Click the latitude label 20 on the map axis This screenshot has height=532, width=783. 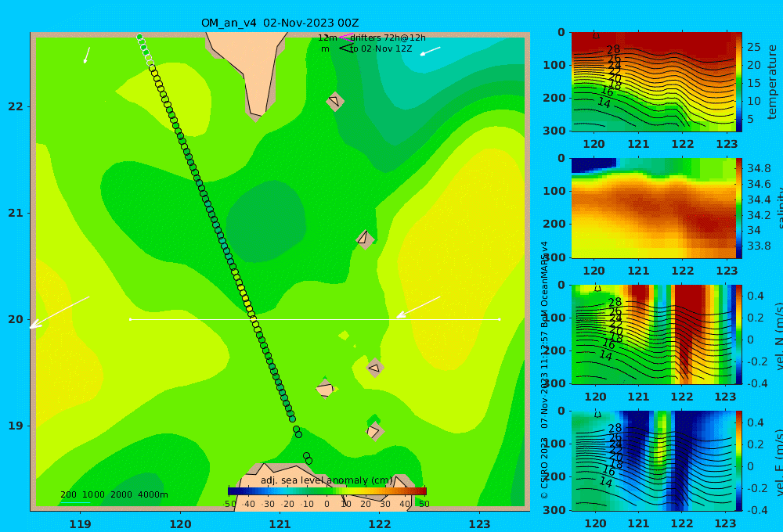pyautogui.click(x=16, y=319)
